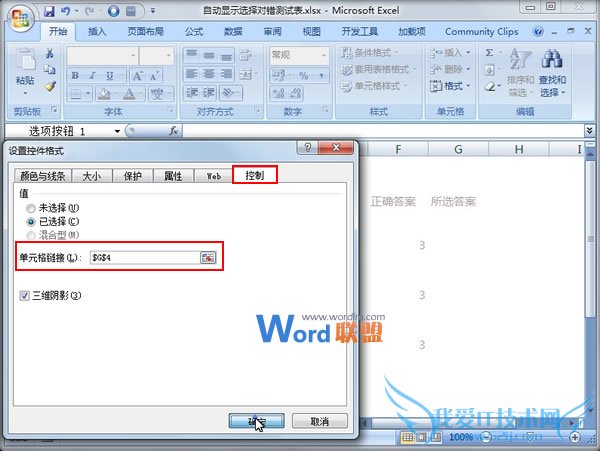Switch to Page Break Preview in status bar
Image resolution: width=600 pixels, height=451 pixels.
click(436, 437)
